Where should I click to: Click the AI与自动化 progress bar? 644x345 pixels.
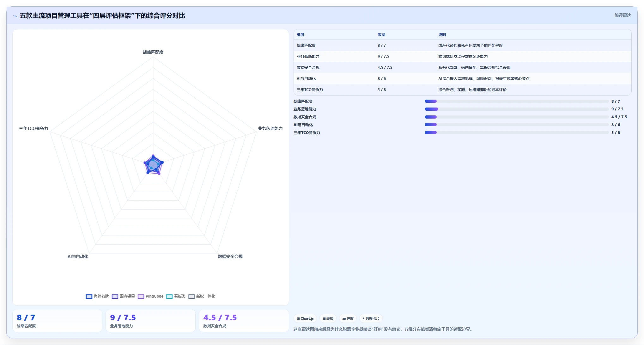pyautogui.click(x=517, y=125)
